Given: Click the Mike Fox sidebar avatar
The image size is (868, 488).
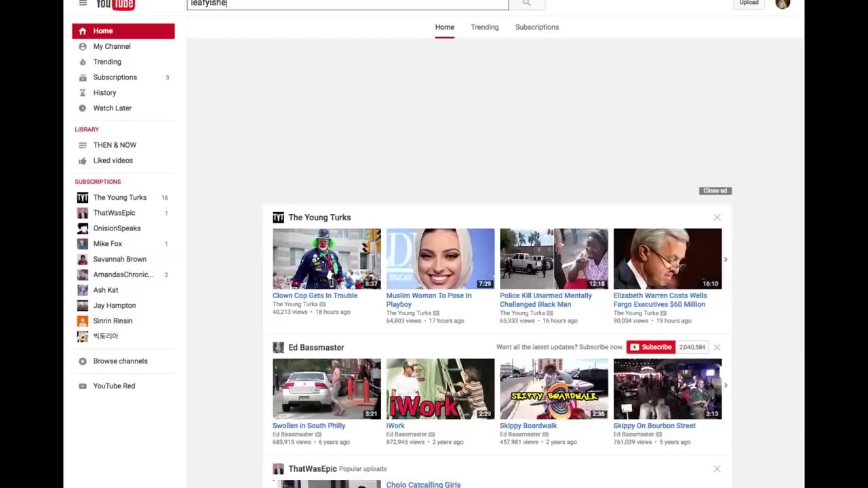Looking at the screenshot, I should pos(83,244).
